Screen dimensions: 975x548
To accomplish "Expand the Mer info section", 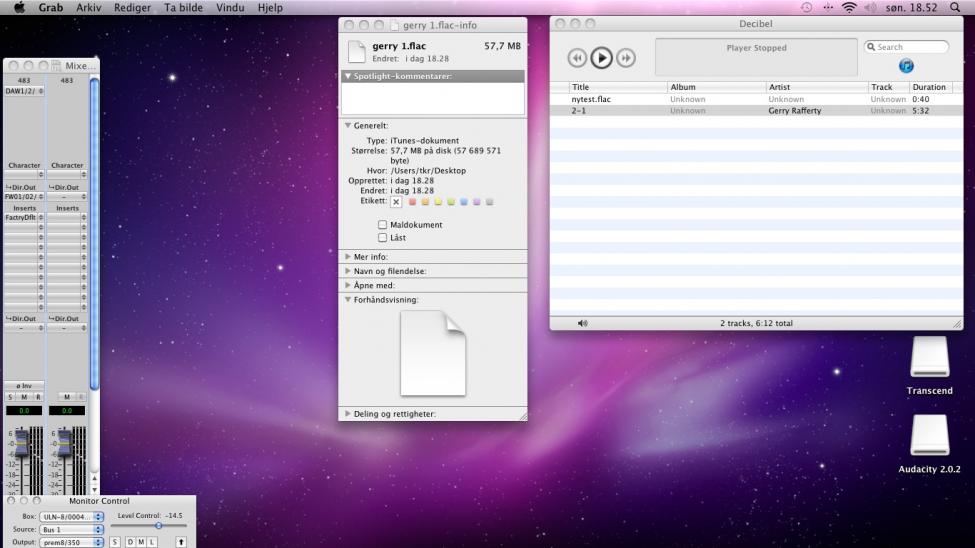I will (x=348, y=256).
